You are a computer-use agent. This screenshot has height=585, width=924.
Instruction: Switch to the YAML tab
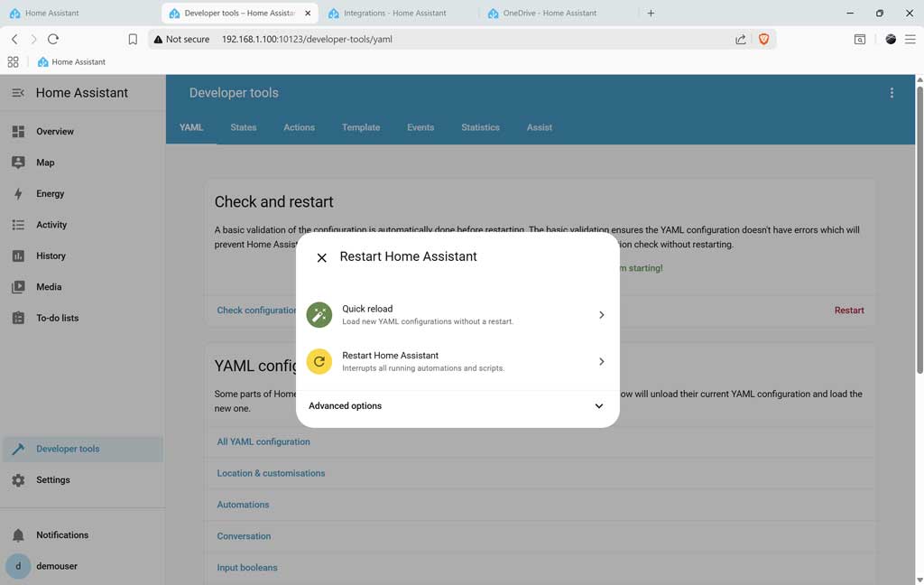[x=191, y=127]
